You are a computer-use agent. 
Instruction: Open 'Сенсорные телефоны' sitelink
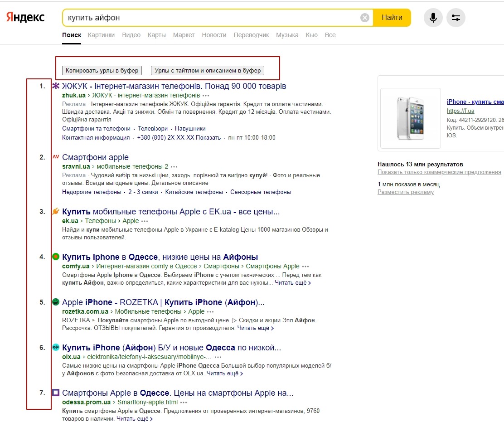coord(260,192)
